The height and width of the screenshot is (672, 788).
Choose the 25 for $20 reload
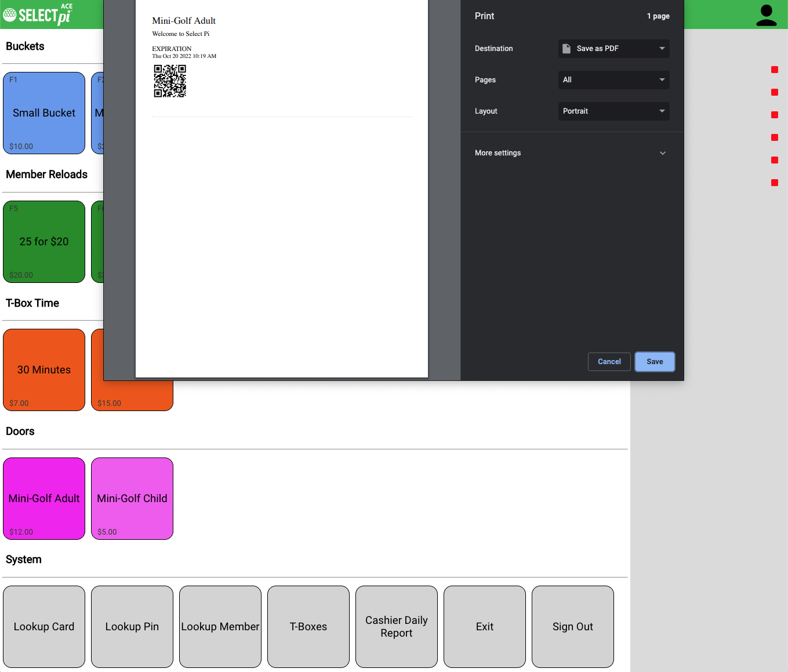click(44, 242)
